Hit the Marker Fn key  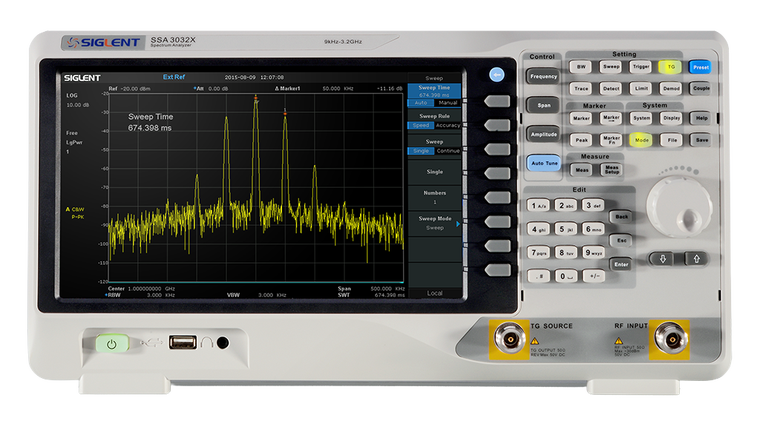(611, 140)
